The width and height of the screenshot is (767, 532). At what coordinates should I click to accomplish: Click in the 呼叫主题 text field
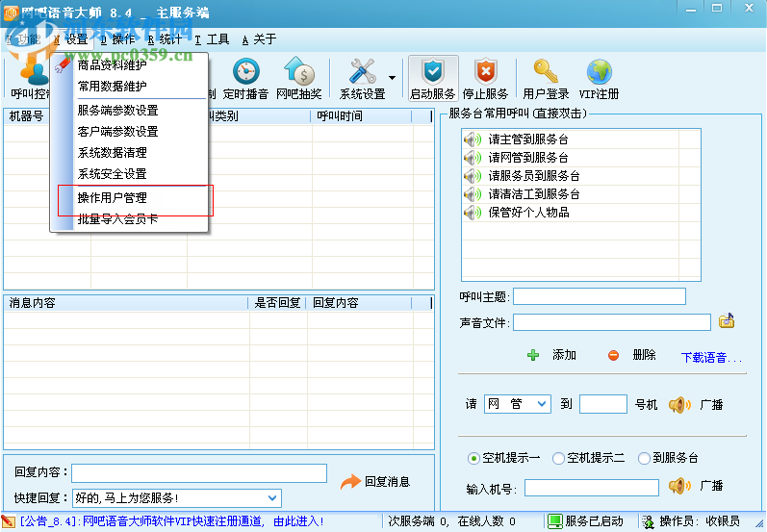tap(600, 296)
